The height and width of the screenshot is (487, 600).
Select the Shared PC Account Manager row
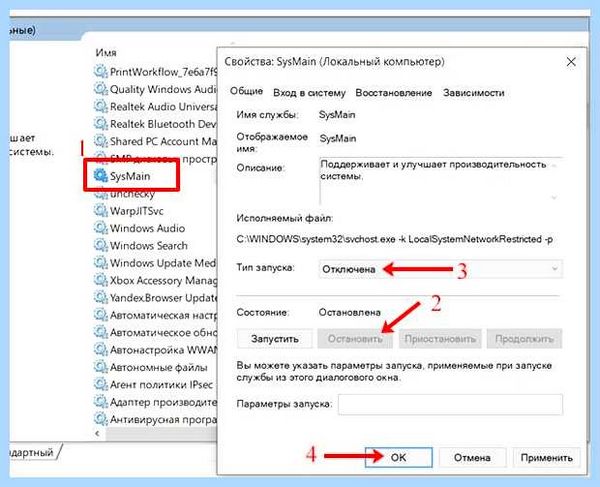coord(155,141)
